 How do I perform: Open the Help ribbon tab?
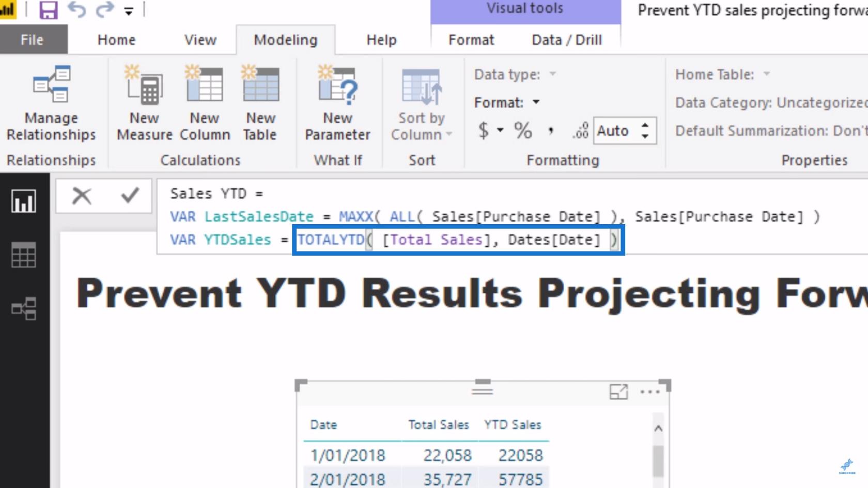pos(381,40)
